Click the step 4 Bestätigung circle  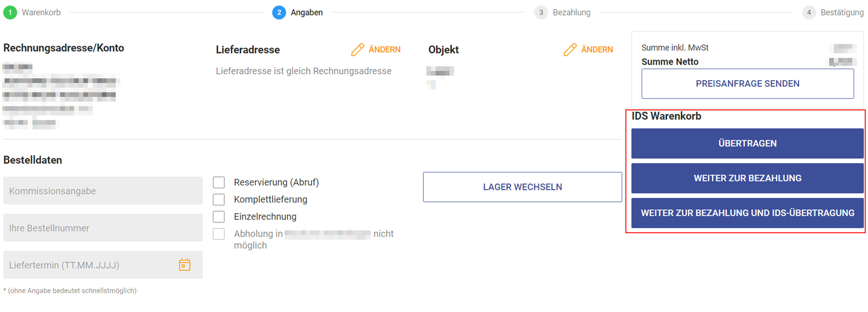pyautogui.click(x=809, y=12)
